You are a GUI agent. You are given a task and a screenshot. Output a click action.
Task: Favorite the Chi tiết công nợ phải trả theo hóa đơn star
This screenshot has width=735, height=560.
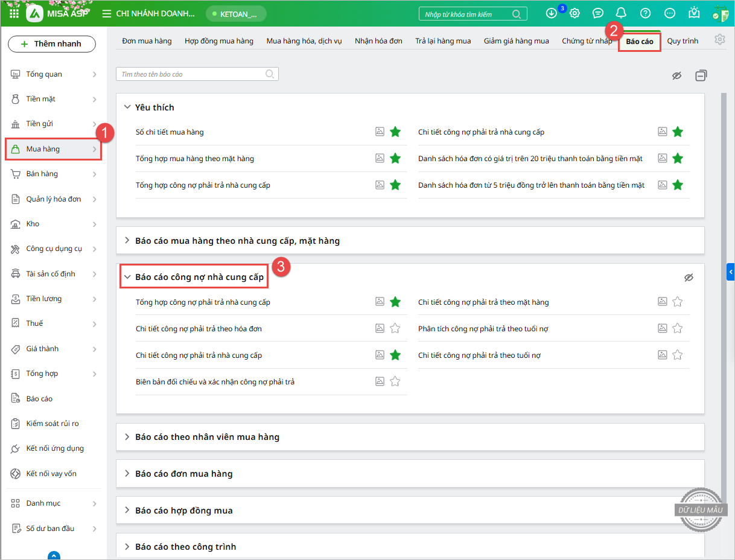395,328
